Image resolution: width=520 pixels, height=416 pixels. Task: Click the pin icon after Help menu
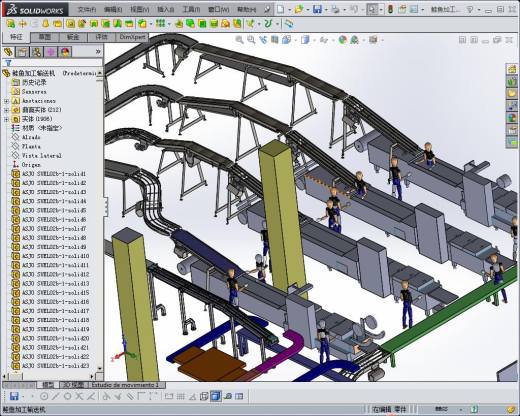pyautogui.click(x=267, y=10)
